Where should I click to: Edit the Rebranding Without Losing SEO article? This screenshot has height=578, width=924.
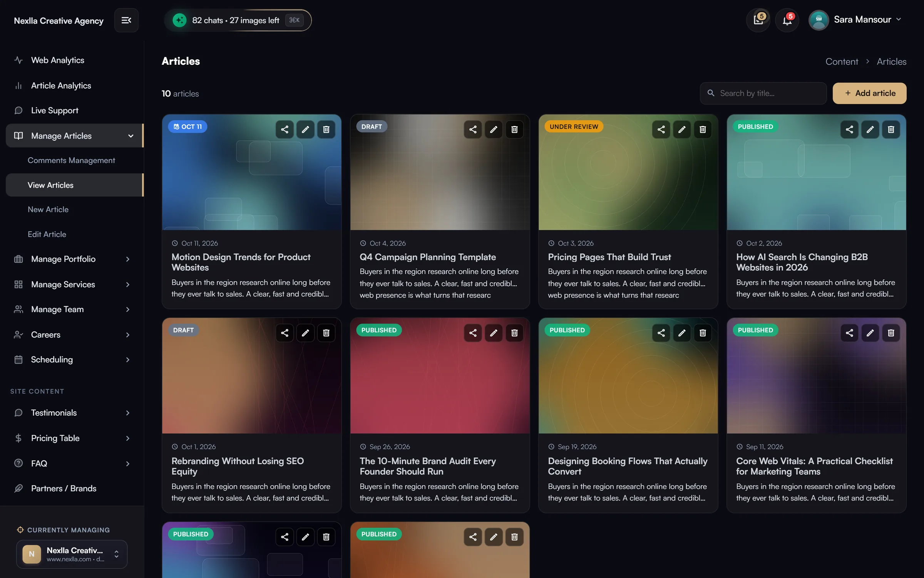(305, 333)
